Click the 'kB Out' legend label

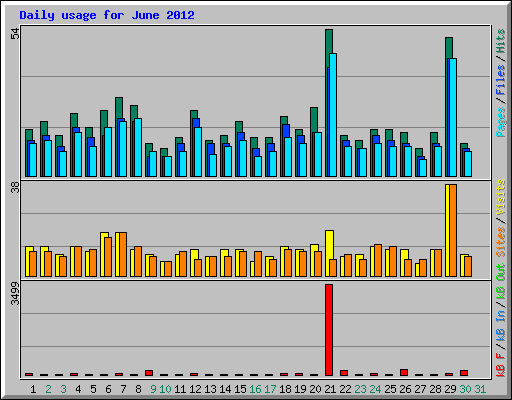pyautogui.click(x=501, y=282)
